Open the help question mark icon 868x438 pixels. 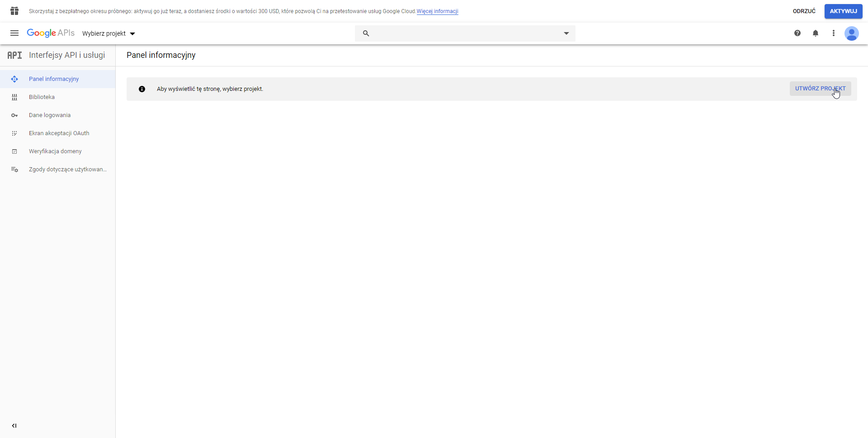pyautogui.click(x=797, y=33)
